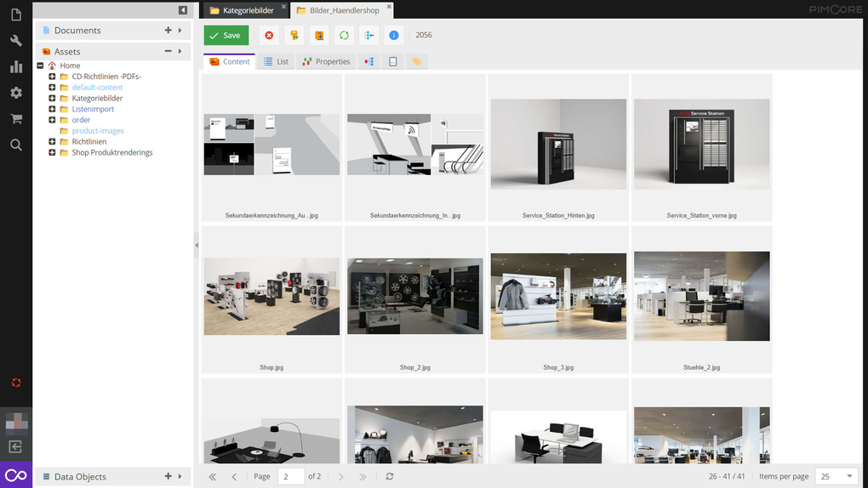Open the magnifier Search menu
This screenshot has width=868, height=488.
click(16, 145)
